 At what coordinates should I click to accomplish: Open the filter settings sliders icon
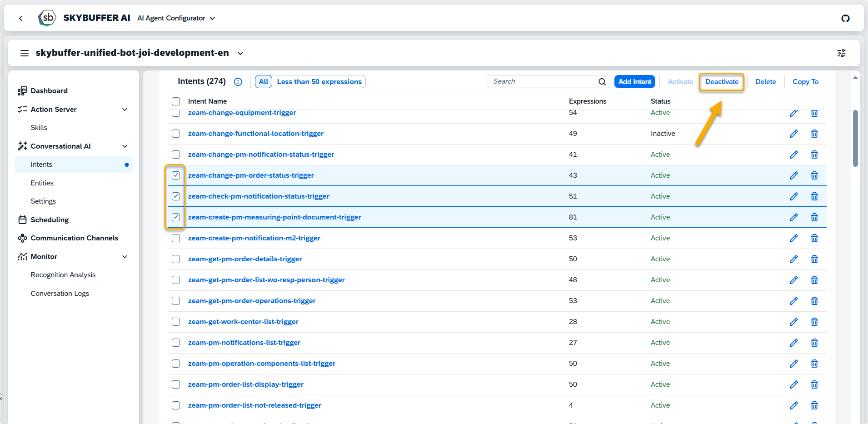click(x=841, y=53)
